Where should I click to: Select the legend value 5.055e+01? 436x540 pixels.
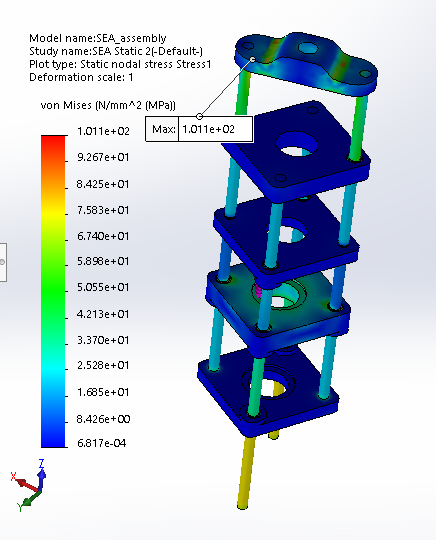(103, 287)
